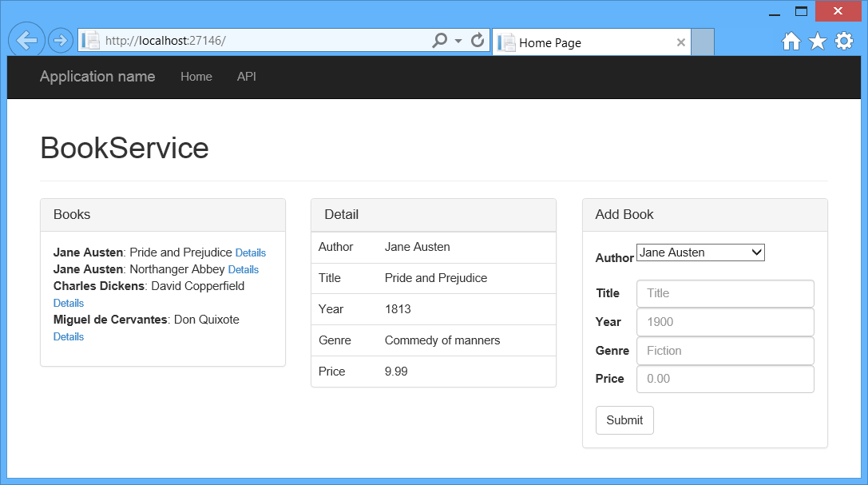This screenshot has width=868, height=485.
Task: Click the search magnifier in address bar
Action: (440, 39)
